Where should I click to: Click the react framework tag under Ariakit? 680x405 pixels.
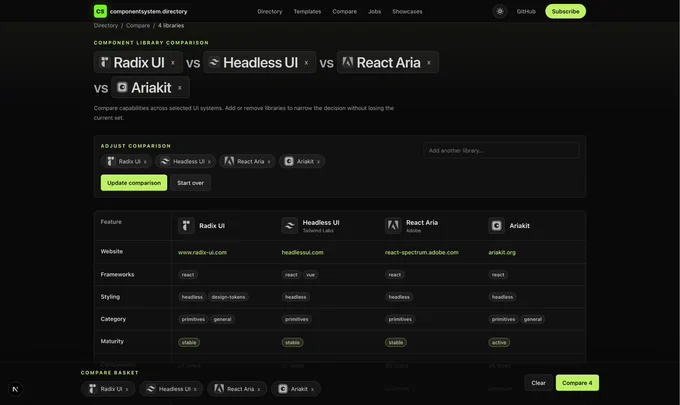pos(498,275)
